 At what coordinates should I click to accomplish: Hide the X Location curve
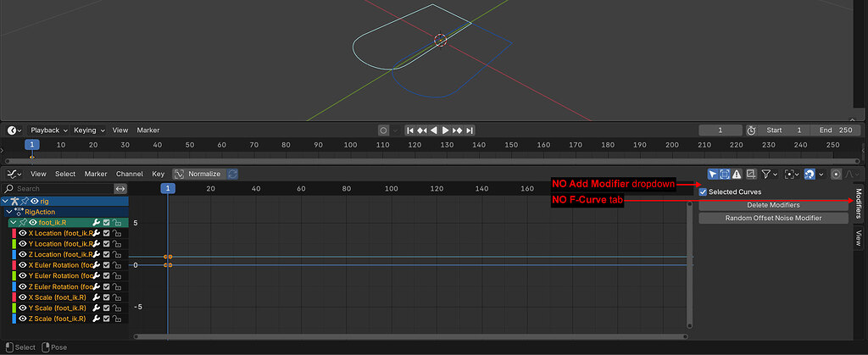click(x=23, y=233)
